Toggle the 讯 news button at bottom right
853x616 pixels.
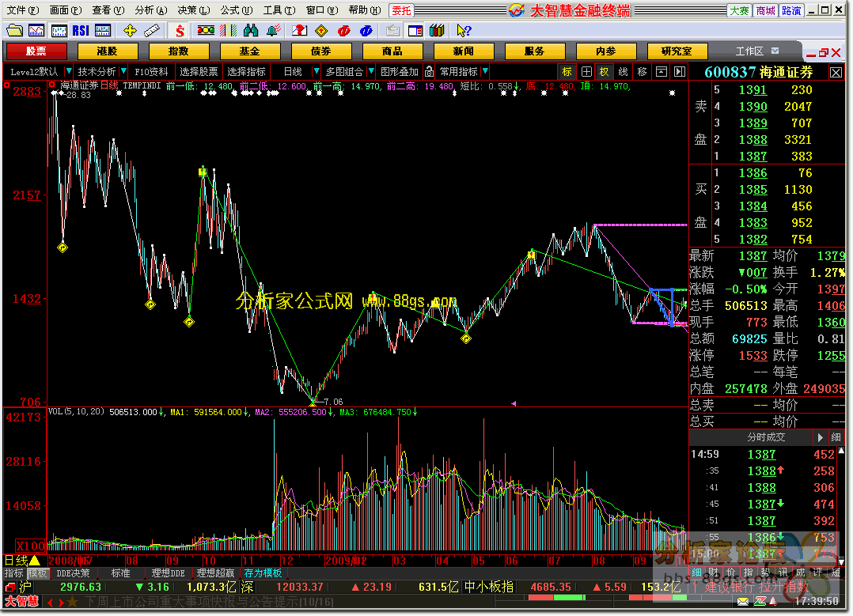pyautogui.click(x=783, y=572)
